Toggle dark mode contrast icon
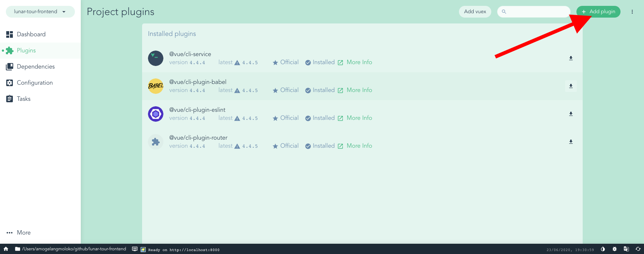This screenshot has height=254, width=644. (603, 249)
